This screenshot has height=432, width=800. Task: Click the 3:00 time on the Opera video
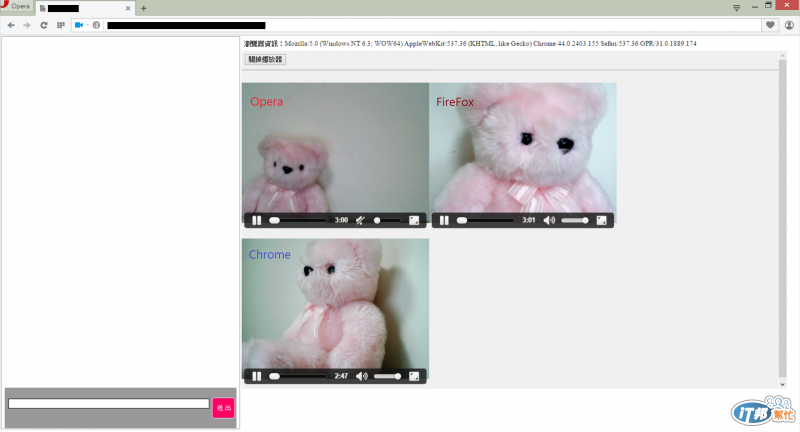(x=341, y=220)
